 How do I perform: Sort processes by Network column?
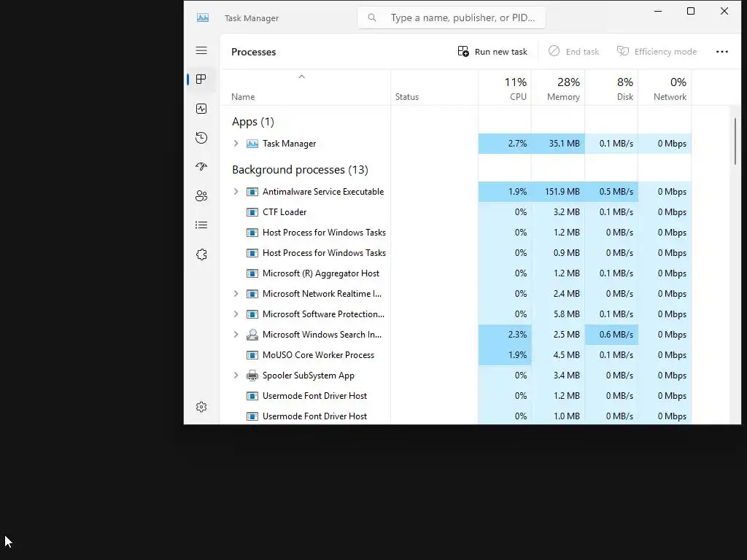pyautogui.click(x=665, y=88)
